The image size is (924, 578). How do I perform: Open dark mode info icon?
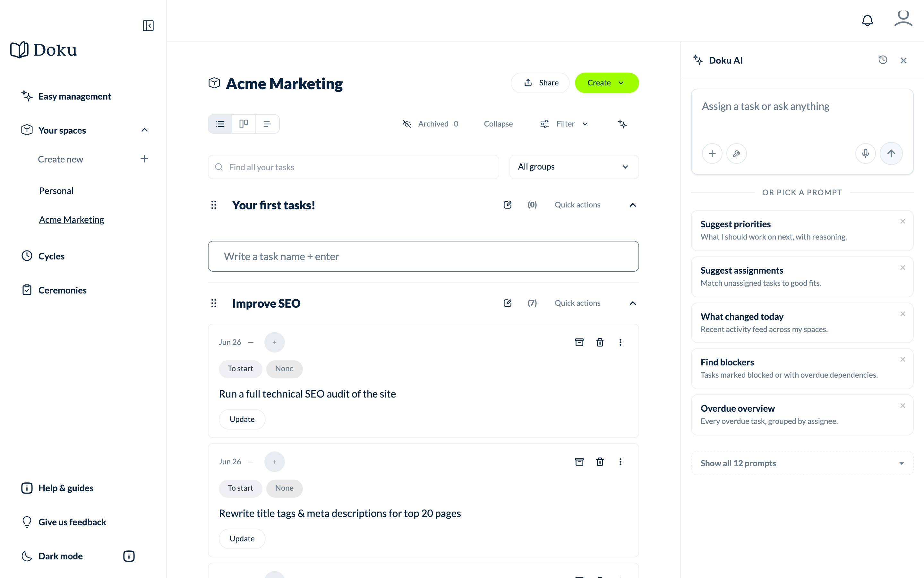[x=129, y=556]
